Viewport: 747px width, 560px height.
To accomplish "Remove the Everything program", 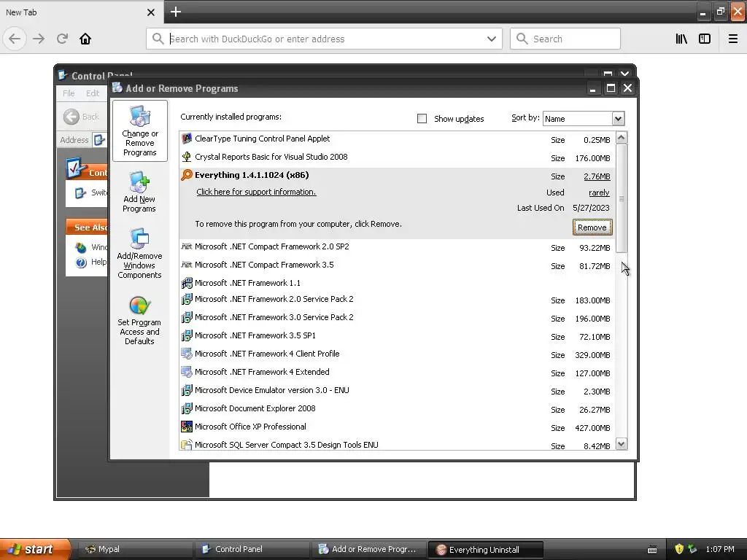I will coord(592,227).
